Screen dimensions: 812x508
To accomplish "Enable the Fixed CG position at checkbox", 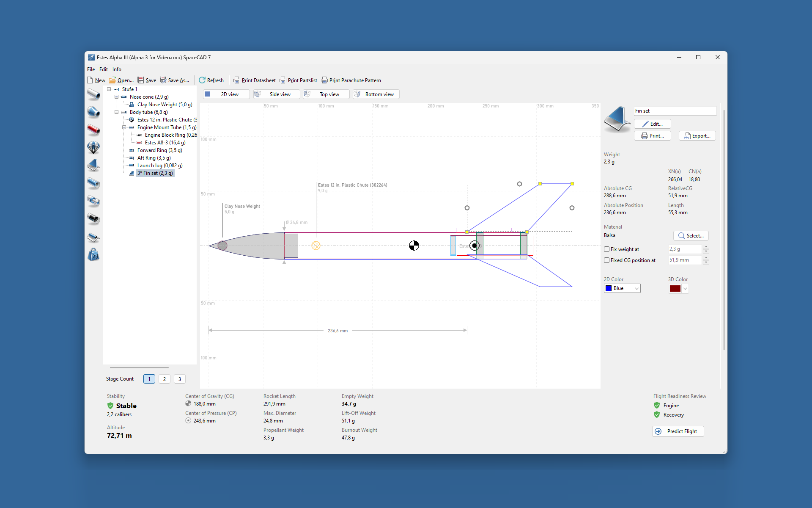I will pyautogui.click(x=607, y=260).
